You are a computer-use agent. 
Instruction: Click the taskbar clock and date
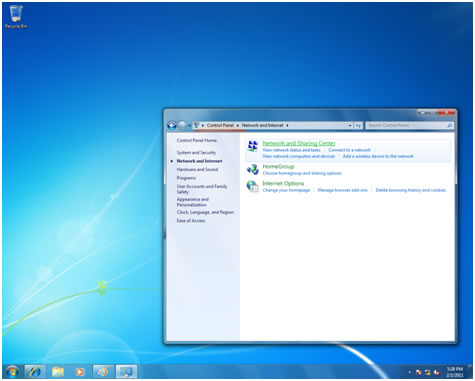[x=455, y=372]
